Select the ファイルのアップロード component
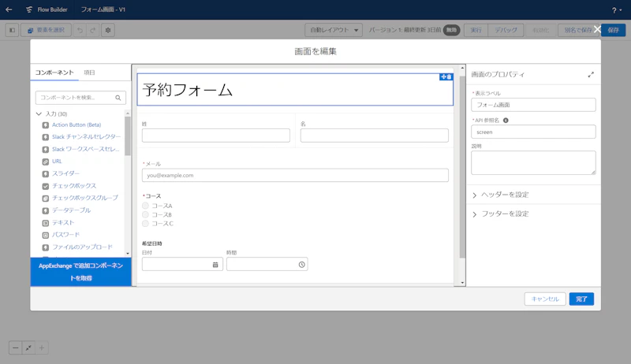 coord(77,247)
